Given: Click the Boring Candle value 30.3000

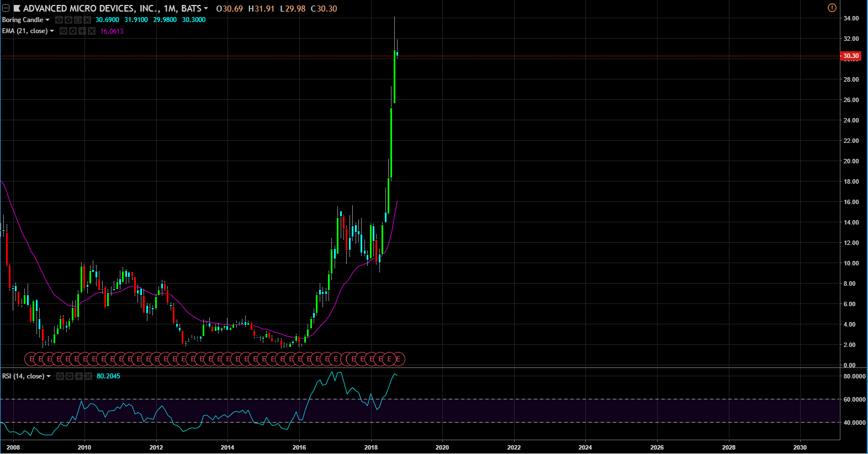Looking at the screenshot, I should 194,20.
